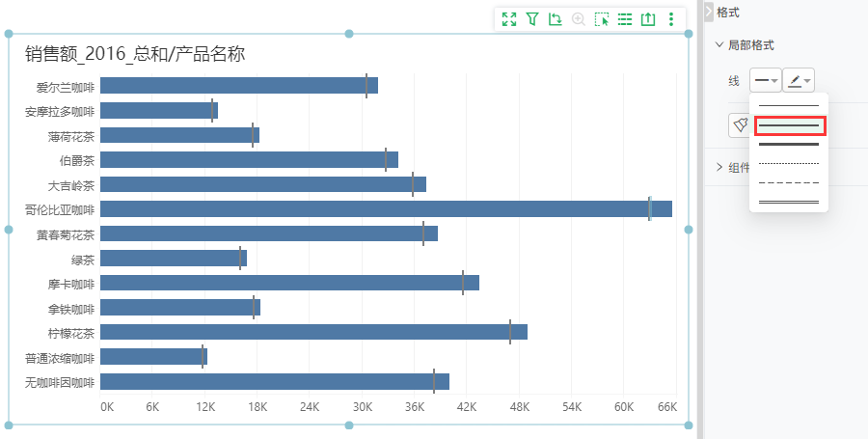Click the 伯爵茶 axis label
The width and height of the screenshot is (868, 439).
point(77,160)
